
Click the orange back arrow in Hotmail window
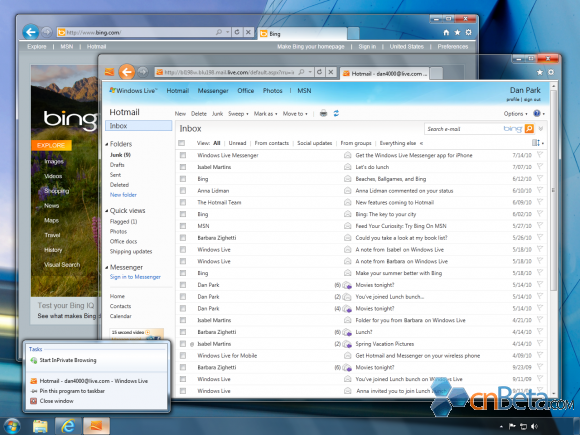[x=127, y=72]
